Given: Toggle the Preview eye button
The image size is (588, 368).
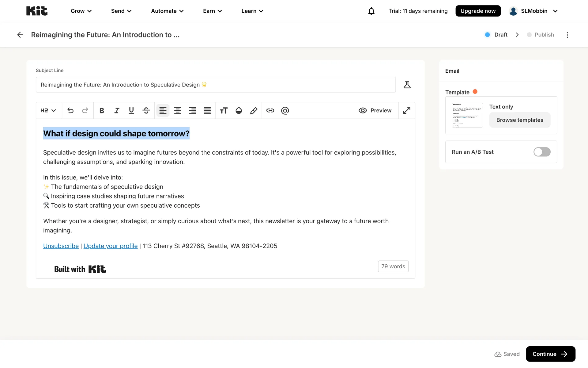Looking at the screenshot, I should (375, 110).
